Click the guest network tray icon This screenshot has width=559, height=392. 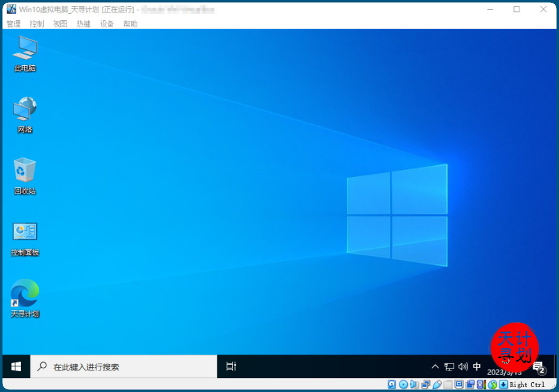[449, 366]
